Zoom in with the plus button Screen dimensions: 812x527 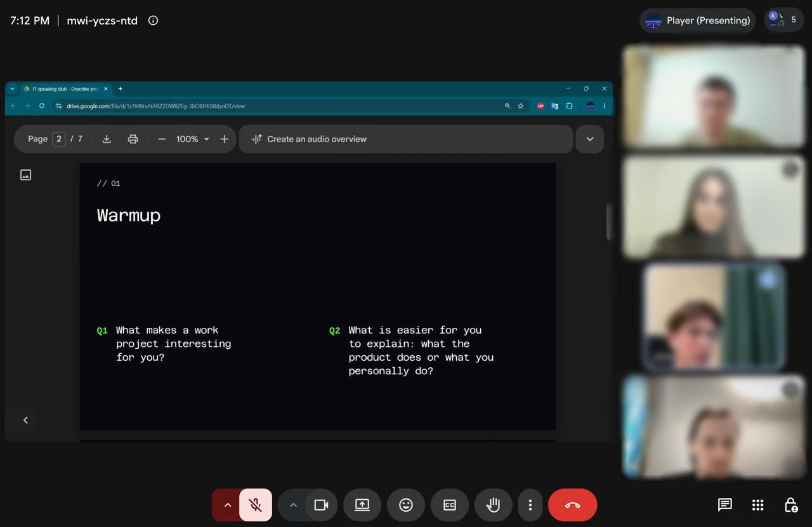click(x=225, y=139)
